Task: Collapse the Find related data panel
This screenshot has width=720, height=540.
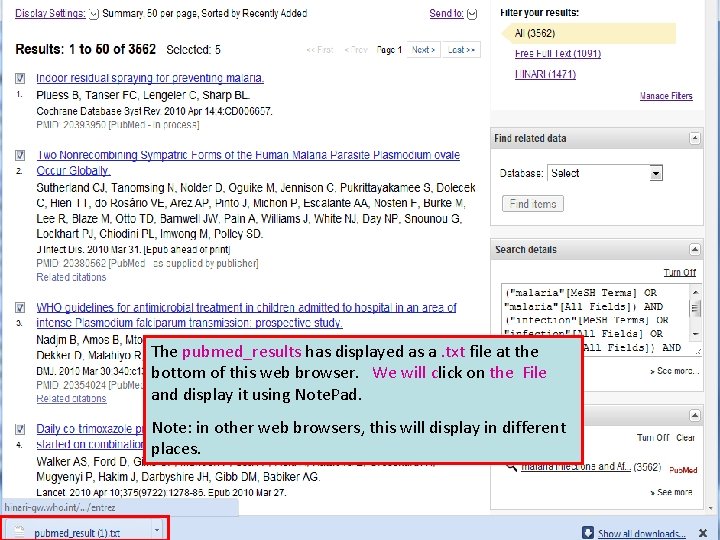Action: click(695, 138)
